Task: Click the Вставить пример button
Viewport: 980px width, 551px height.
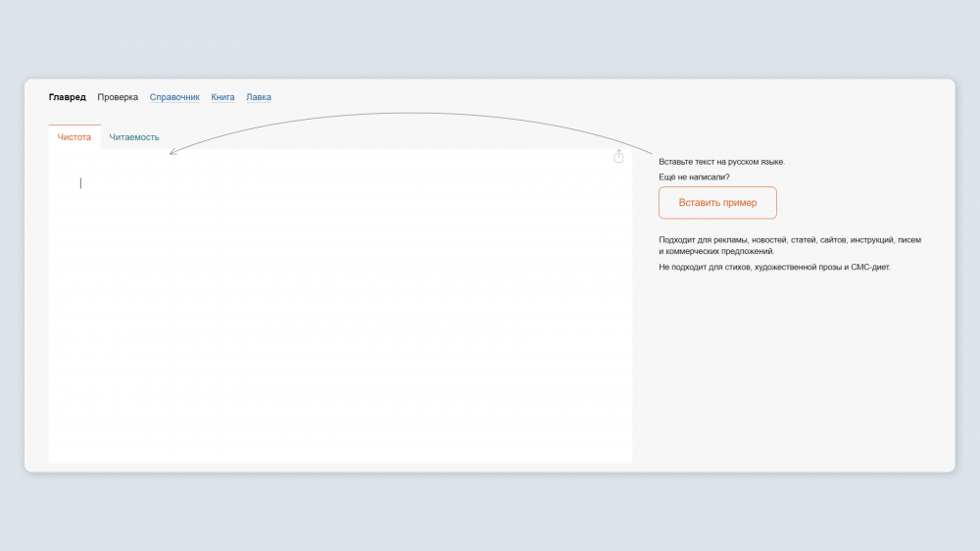Action: click(717, 203)
